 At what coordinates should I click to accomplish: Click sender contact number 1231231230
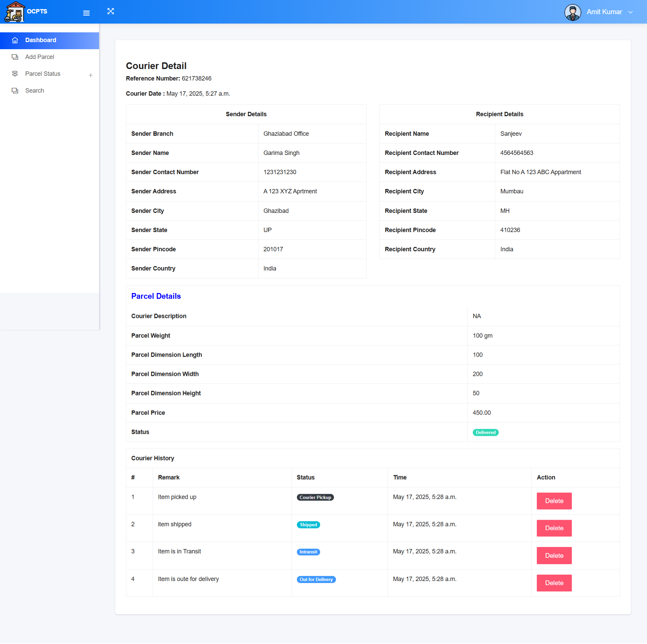tap(280, 172)
